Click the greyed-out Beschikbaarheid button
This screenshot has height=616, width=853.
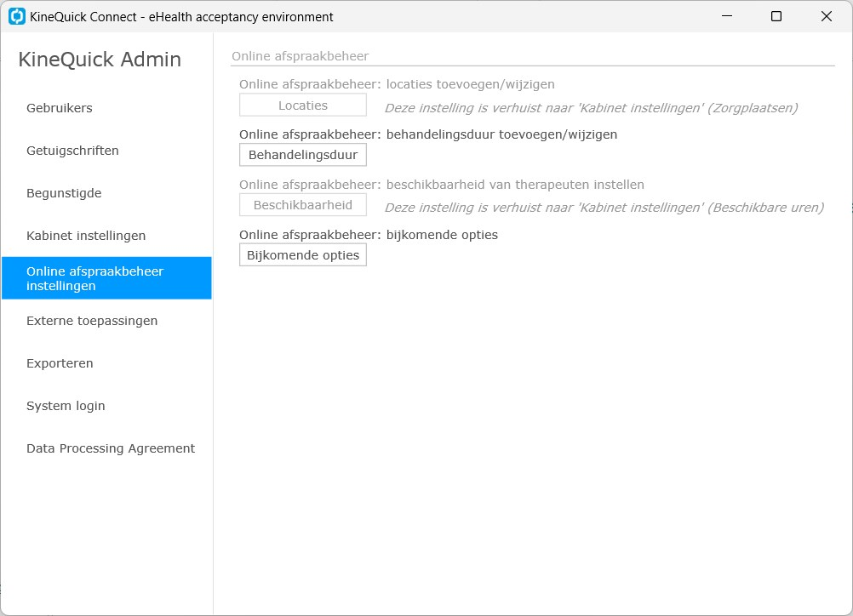point(303,205)
